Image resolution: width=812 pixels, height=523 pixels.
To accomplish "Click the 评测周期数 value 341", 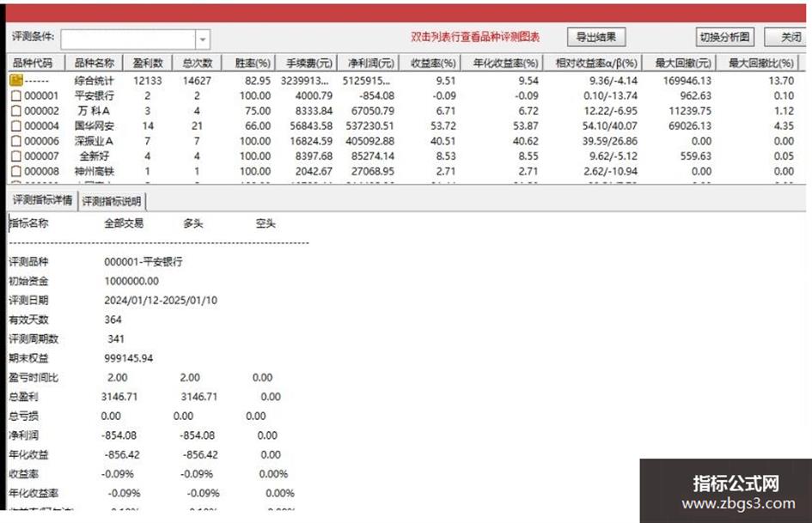I will pos(116,338).
